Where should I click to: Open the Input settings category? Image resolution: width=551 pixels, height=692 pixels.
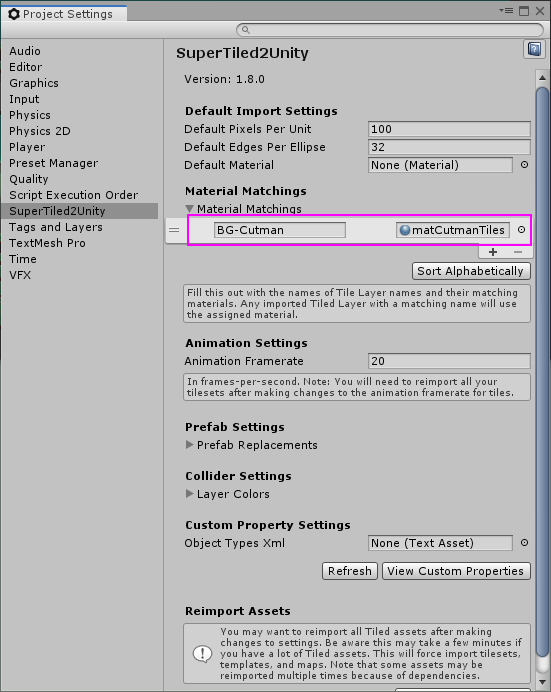pyautogui.click(x=24, y=99)
